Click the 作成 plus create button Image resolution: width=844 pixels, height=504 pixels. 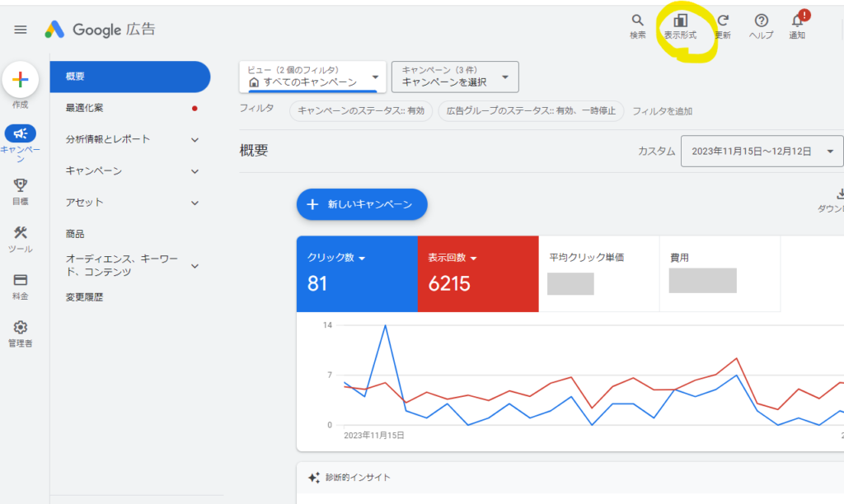(21, 80)
